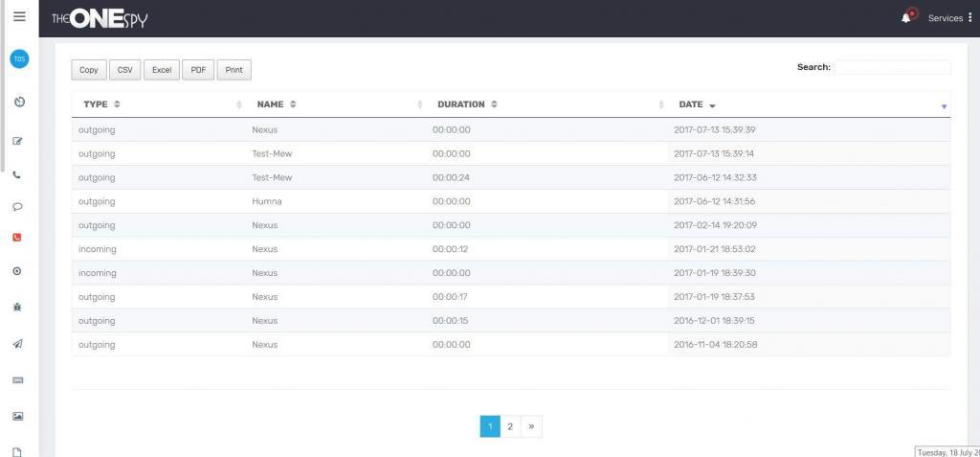Click the PDF export button
The width and height of the screenshot is (980, 457).
[198, 70]
